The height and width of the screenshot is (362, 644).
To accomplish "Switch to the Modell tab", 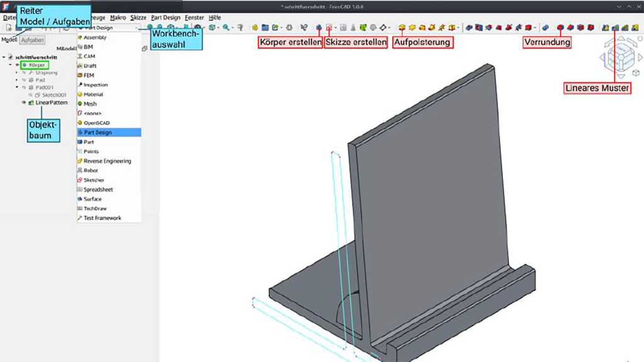I will click(9, 40).
